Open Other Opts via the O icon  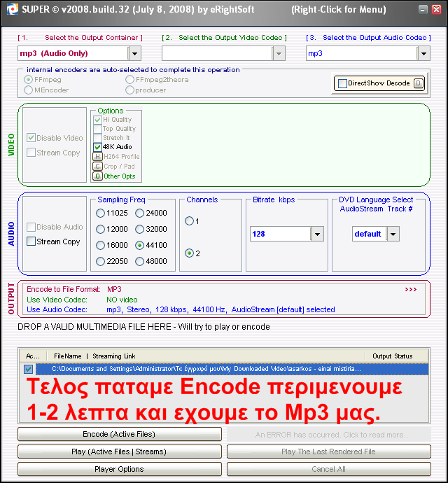97,176
